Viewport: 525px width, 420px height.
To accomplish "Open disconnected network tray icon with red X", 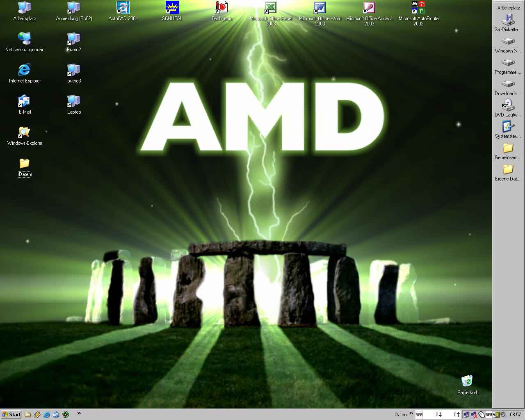I will tap(474, 415).
